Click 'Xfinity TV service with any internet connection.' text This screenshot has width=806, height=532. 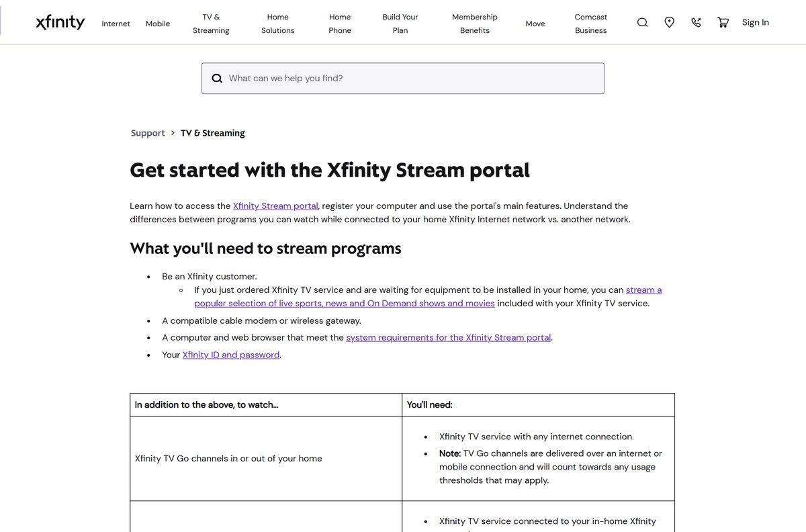536,437
